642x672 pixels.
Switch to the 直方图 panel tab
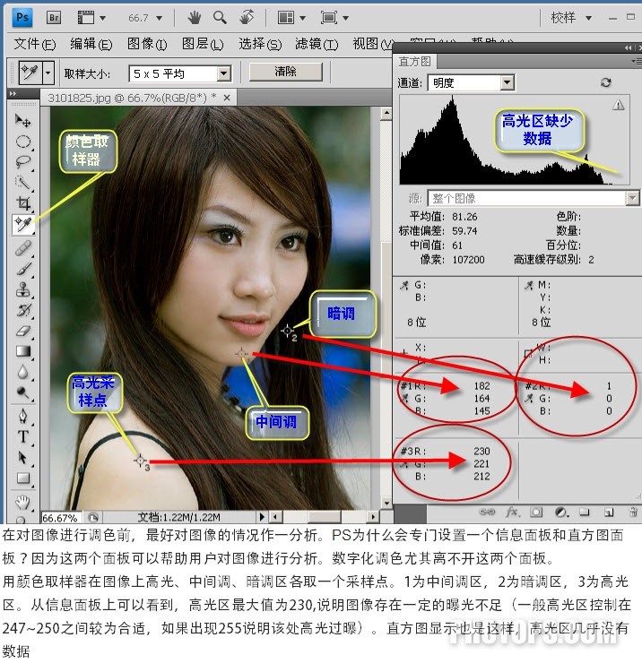[x=415, y=62]
